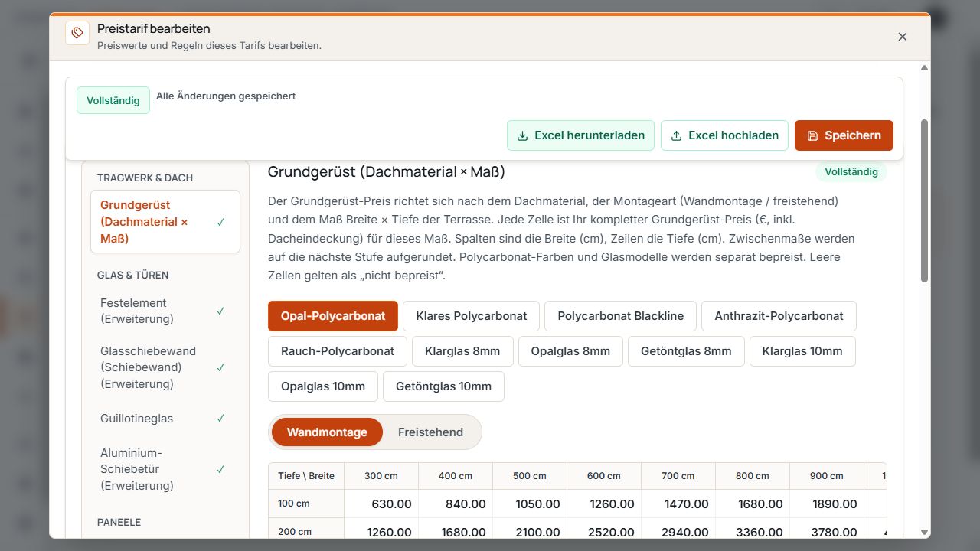Click the checkmark beside Festelement (Erweiterung)

click(x=220, y=311)
